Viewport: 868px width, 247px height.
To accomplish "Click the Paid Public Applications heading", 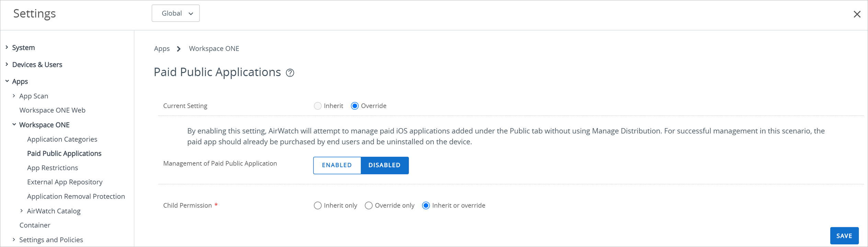I will click(217, 72).
